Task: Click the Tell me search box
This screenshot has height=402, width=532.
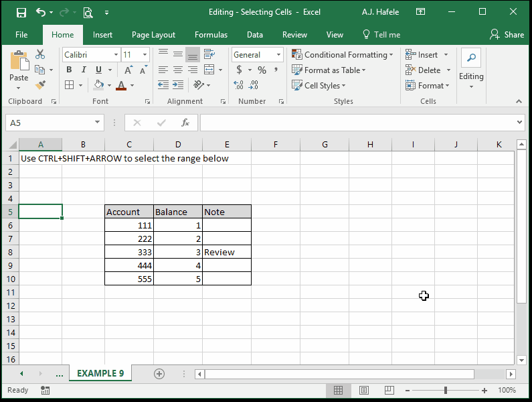Action: [381, 35]
